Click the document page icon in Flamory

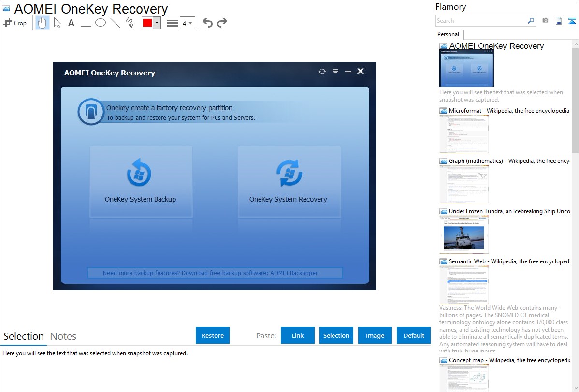coord(559,21)
